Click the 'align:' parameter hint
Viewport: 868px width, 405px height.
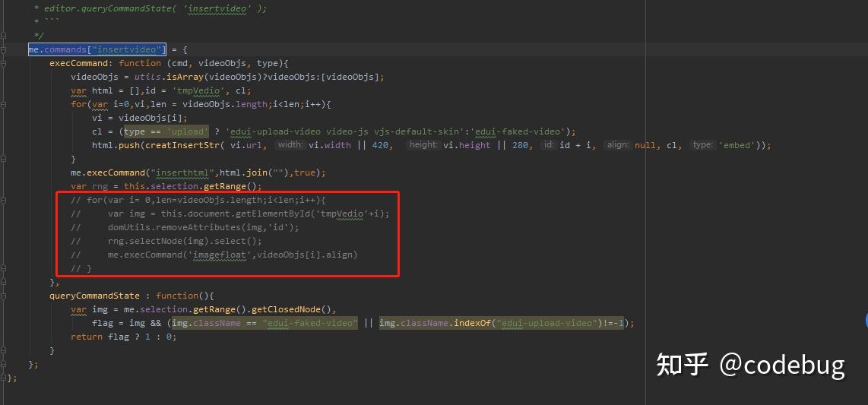pos(617,145)
